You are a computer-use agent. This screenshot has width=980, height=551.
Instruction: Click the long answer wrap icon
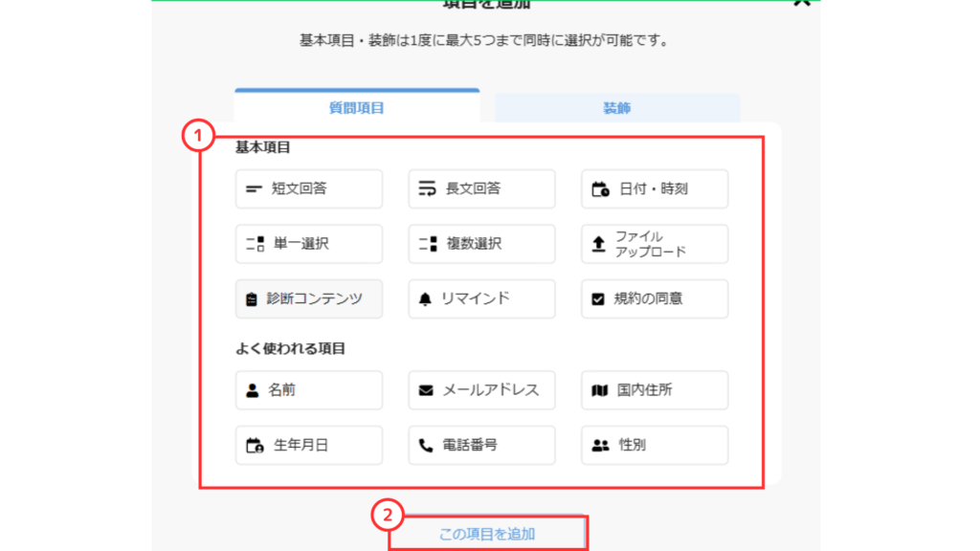coord(427,189)
